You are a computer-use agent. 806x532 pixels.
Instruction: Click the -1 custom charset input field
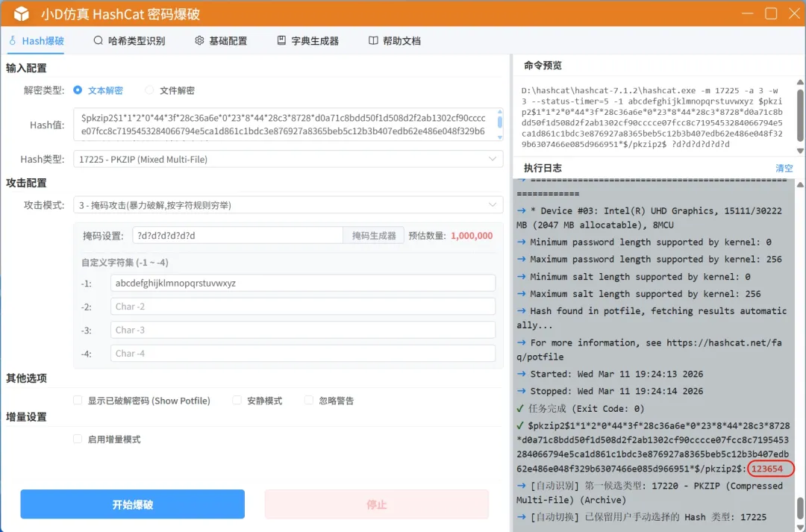(x=303, y=283)
